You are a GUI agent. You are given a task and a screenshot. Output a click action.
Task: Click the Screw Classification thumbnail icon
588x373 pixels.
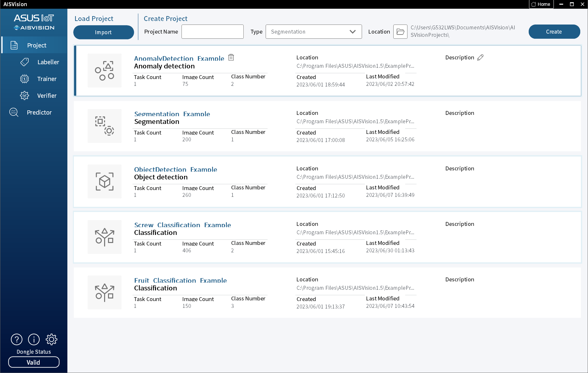[x=104, y=237]
